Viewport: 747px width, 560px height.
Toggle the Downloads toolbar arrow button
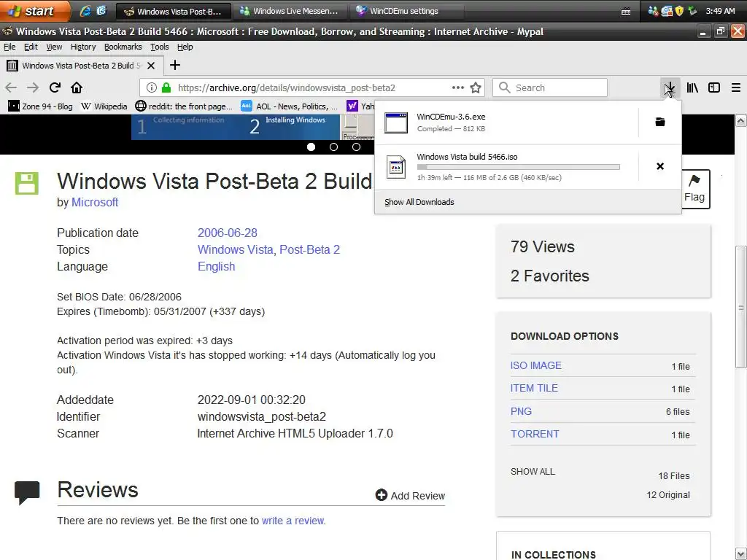click(670, 87)
